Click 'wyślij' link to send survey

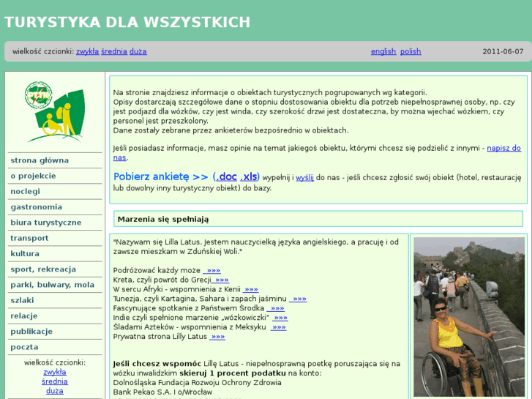(304, 178)
